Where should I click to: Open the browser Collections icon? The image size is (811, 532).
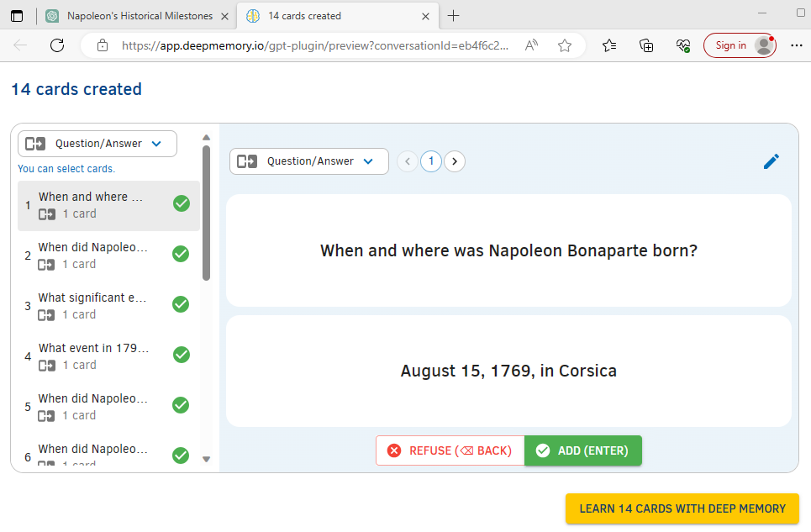[646, 45]
